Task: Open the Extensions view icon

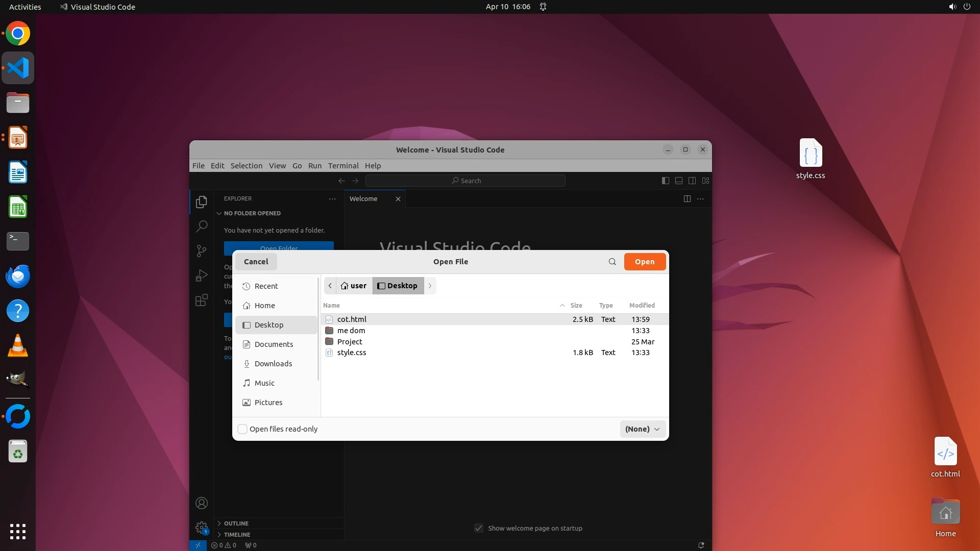Action: tap(202, 300)
